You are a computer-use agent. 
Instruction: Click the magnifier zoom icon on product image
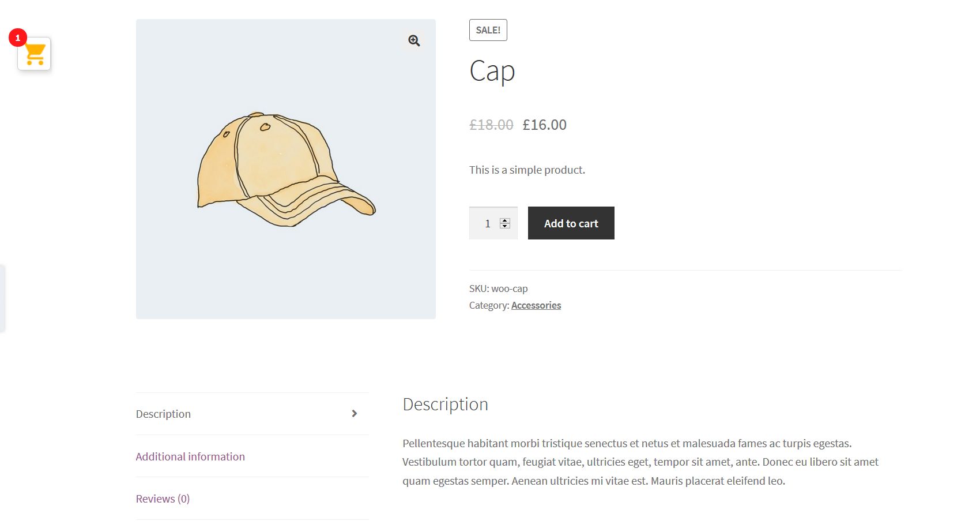414,40
